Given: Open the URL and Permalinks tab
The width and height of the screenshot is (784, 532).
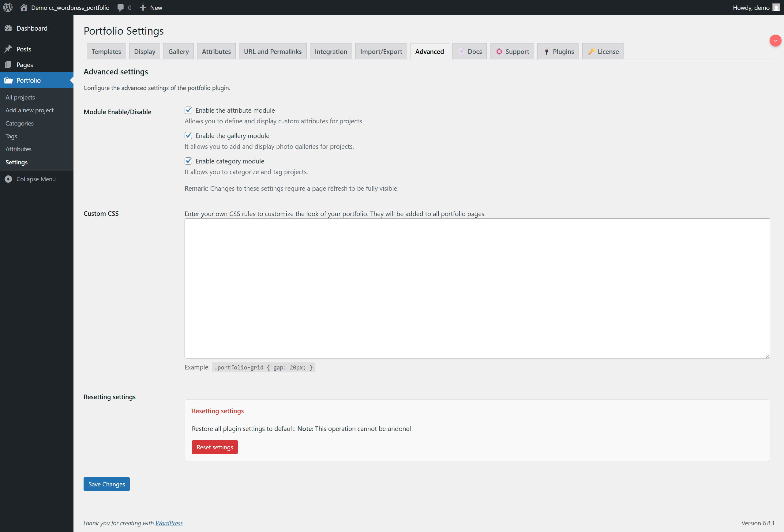Looking at the screenshot, I should (272, 51).
